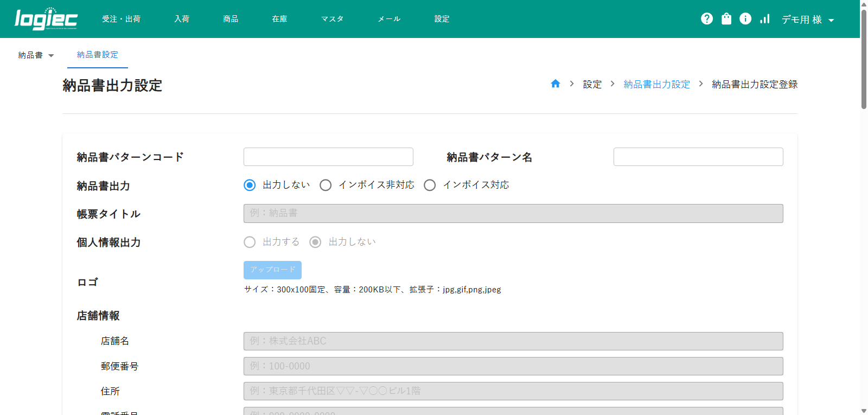
Task: Click the 納品書パターンコード input field
Action: click(328, 157)
